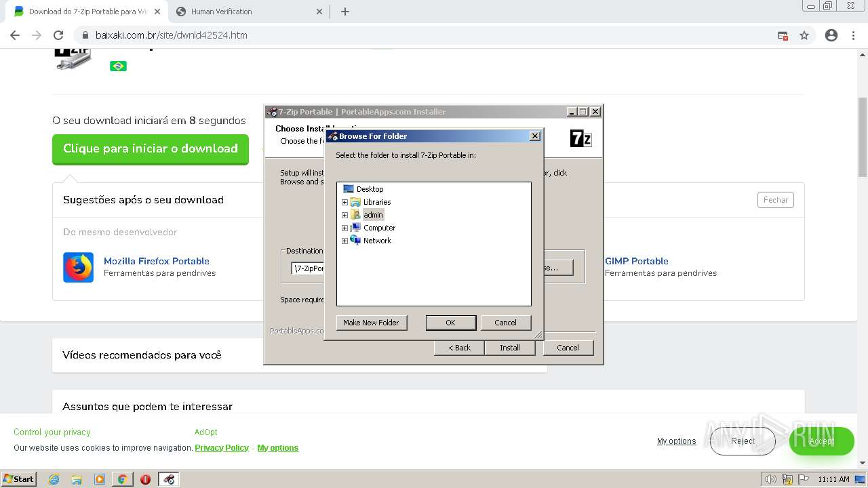Click the Libraries folder icon
The image size is (868, 488).
pyautogui.click(x=355, y=202)
